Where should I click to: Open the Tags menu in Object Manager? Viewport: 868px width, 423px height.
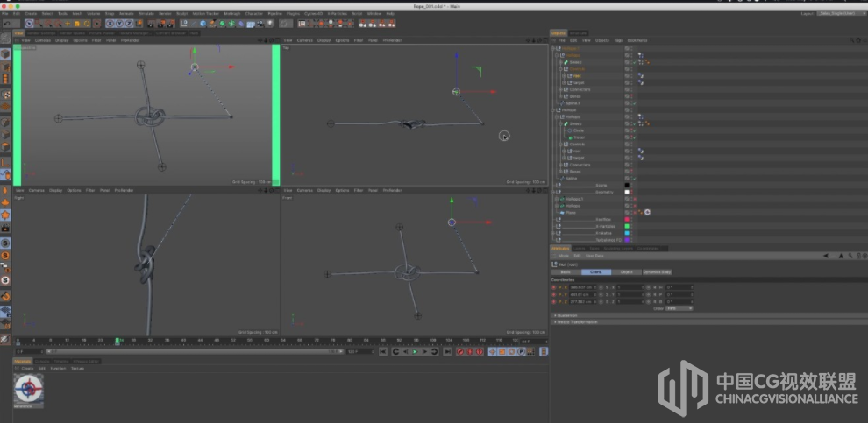[x=618, y=40]
